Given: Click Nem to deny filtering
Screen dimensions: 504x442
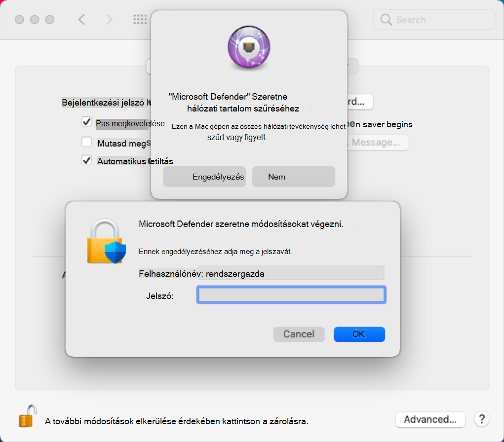Looking at the screenshot, I should pos(293,177).
